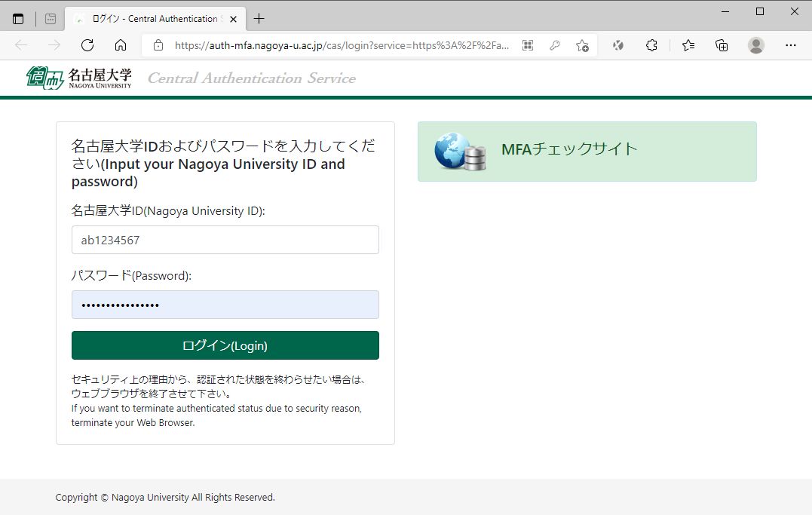Open Browser Essentials shield icon
Screen dimensions: 812x515
[617, 45]
